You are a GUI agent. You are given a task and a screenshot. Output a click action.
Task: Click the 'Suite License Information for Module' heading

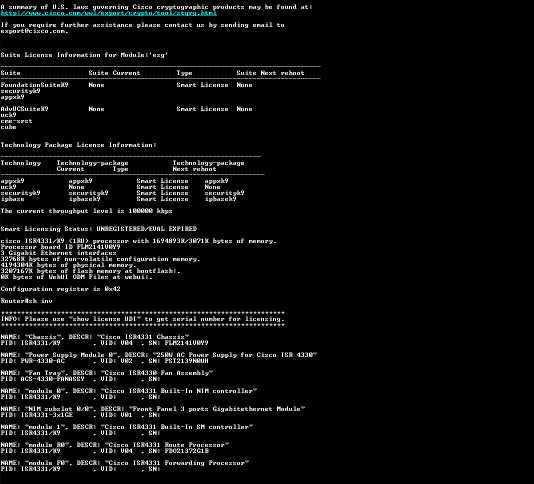pyautogui.click(x=84, y=55)
